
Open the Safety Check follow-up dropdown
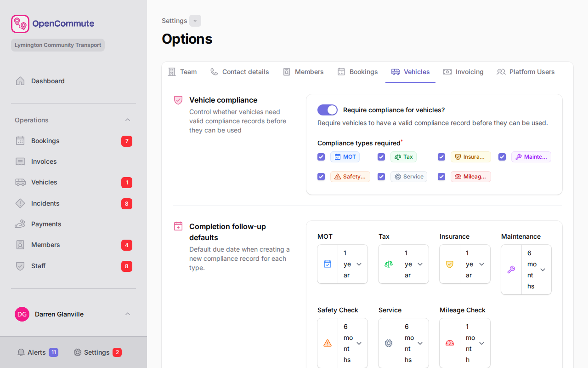pyautogui.click(x=353, y=343)
